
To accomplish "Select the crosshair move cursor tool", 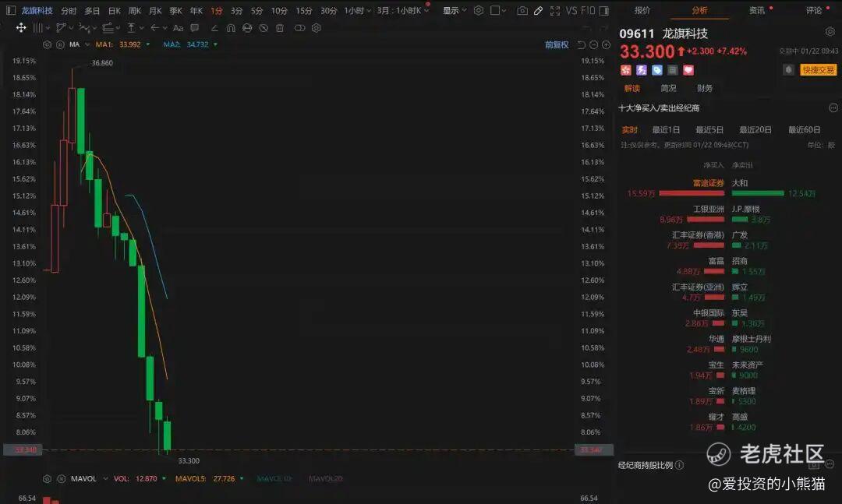I will (x=21, y=28).
